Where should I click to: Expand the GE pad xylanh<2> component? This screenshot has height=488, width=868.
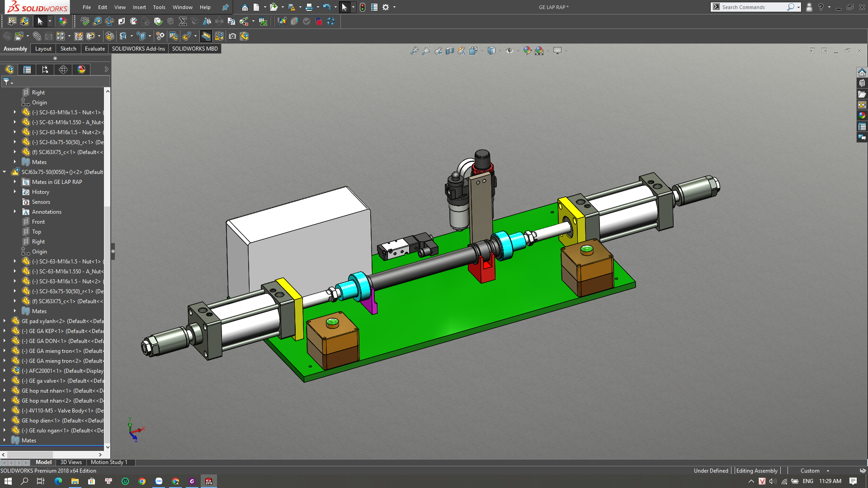5,321
